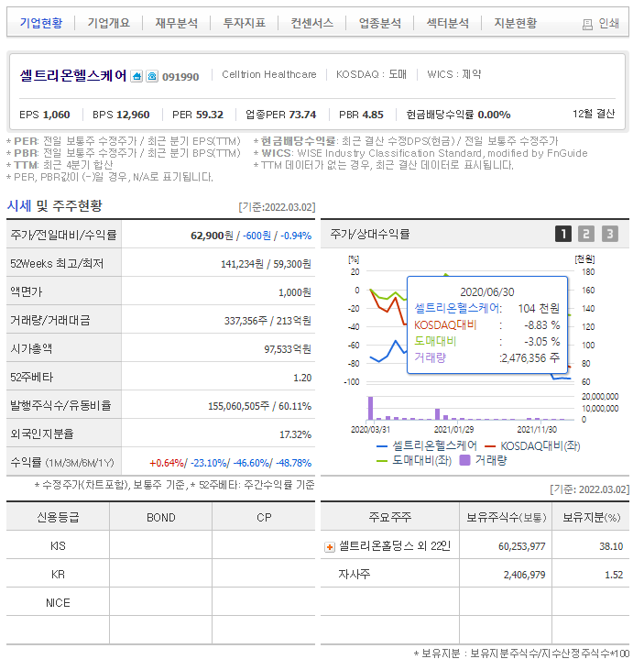Click the purple 거래량 legend square
The width and height of the screenshot is (644, 670).
tap(464, 460)
